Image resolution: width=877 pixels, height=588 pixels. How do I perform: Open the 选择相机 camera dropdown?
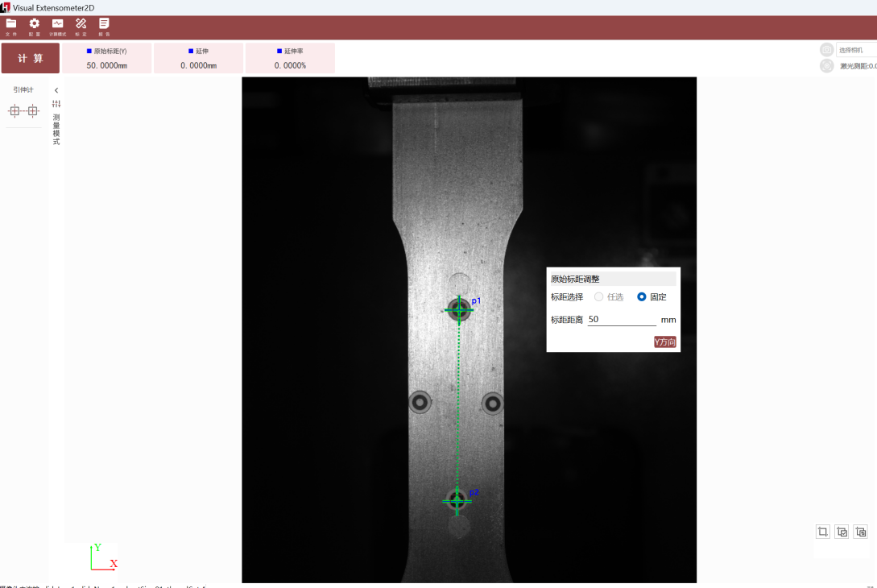tap(855, 50)
